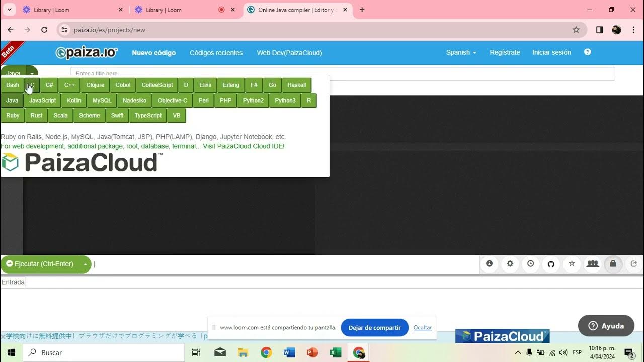Click the PaizaCloud banner at bottom
644x362 pixels.
tap(502, 336)
